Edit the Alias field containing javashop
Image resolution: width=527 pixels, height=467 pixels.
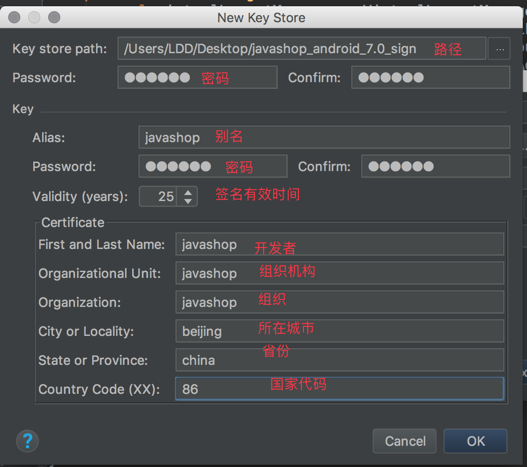pos(324,137)
